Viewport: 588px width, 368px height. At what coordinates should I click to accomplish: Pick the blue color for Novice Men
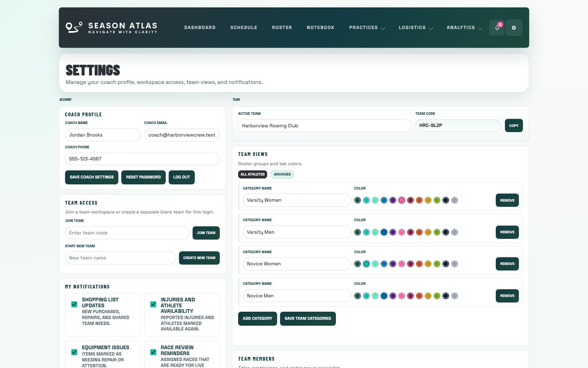click(384, 296)
